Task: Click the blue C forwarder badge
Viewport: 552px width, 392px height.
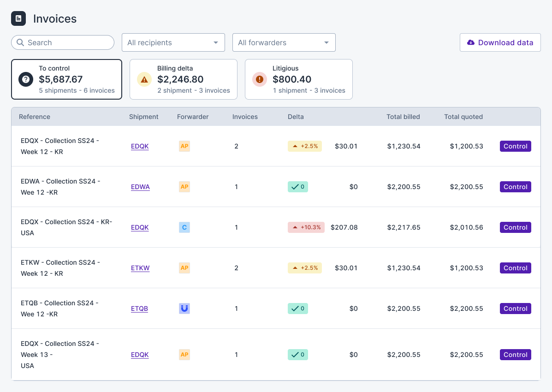Action: coord(184,227)
